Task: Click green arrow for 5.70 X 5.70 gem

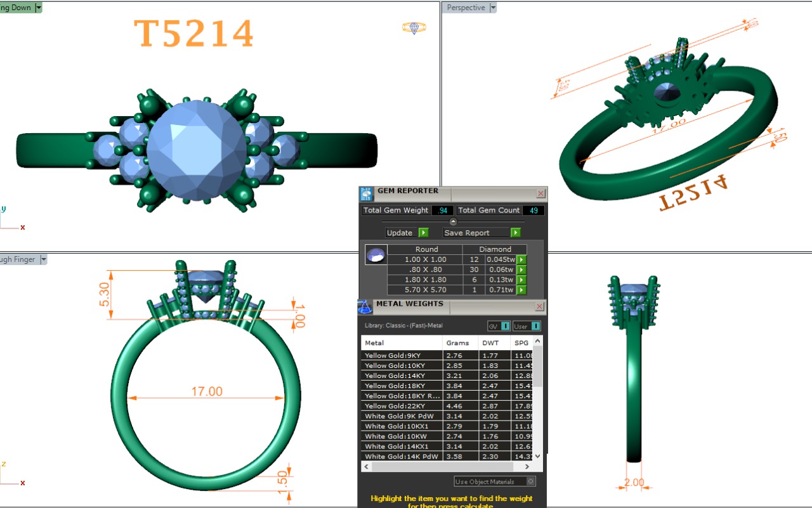Action: coord(521,290)
